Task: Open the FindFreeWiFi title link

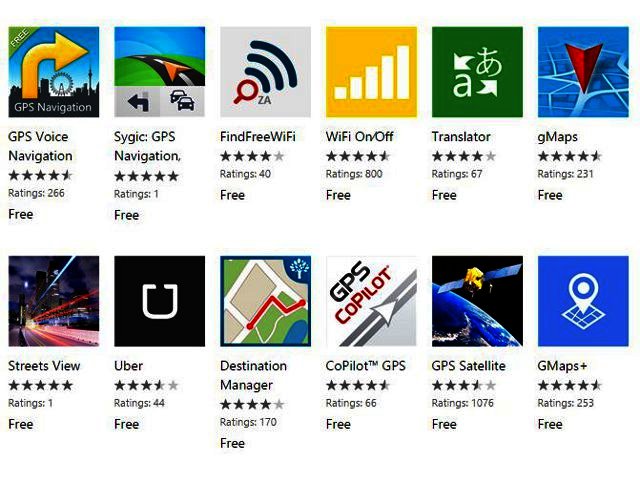Action: pyautogui.click(x=258, y=136)
